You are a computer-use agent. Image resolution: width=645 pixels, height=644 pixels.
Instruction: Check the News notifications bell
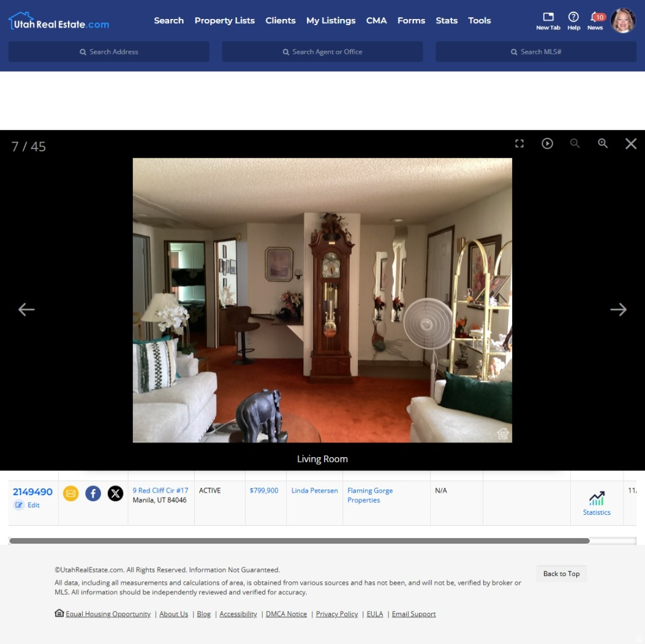pos(595,20)
